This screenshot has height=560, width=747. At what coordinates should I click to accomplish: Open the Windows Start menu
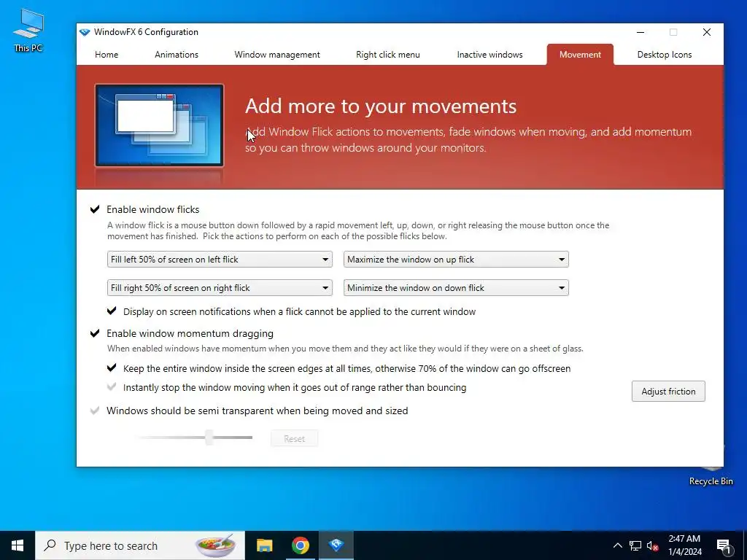tap(18, 545)
